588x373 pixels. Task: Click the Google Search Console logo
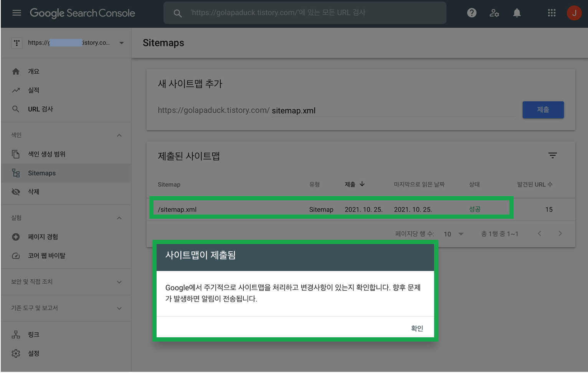pyautogui.click(x=83, y=13)
